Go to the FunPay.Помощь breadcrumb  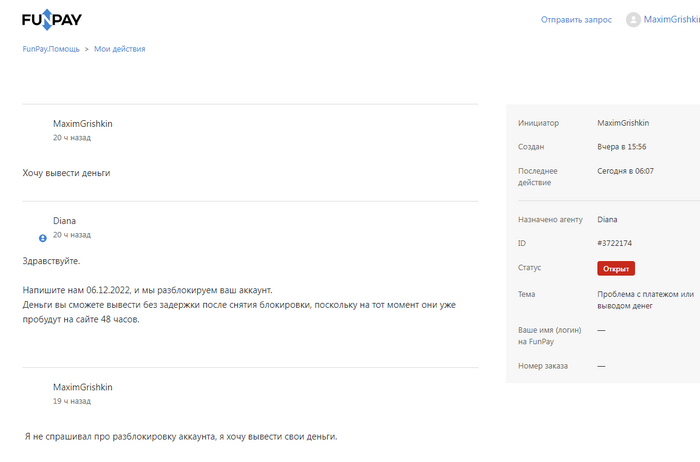(x=50, y=48)
